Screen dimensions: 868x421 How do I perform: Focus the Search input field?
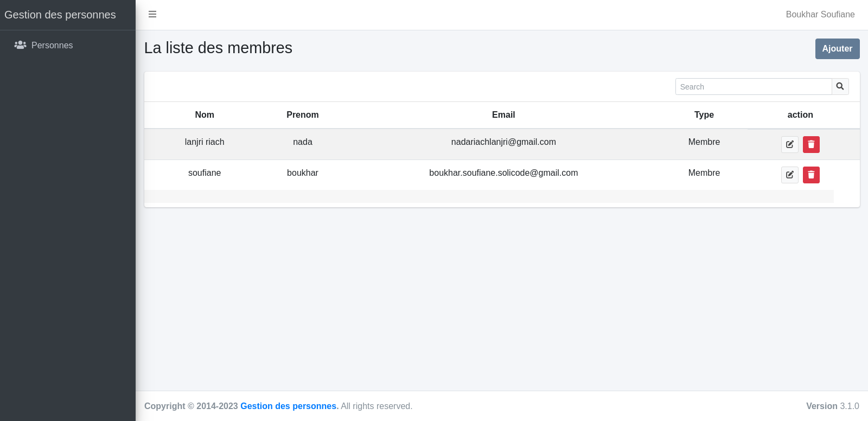[x=753, y=87]
